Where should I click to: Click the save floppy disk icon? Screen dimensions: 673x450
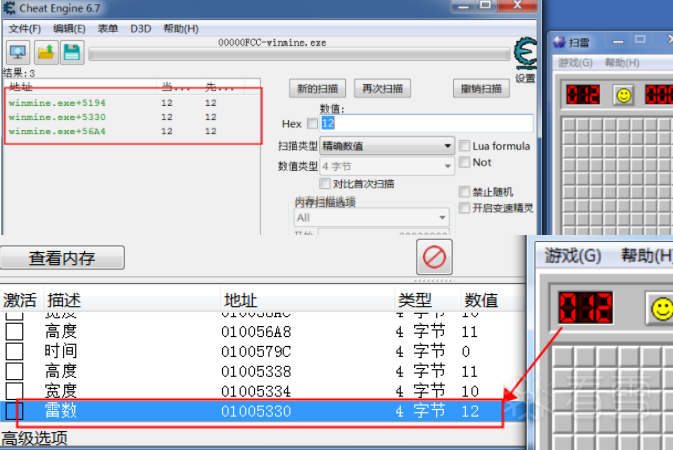72,52
